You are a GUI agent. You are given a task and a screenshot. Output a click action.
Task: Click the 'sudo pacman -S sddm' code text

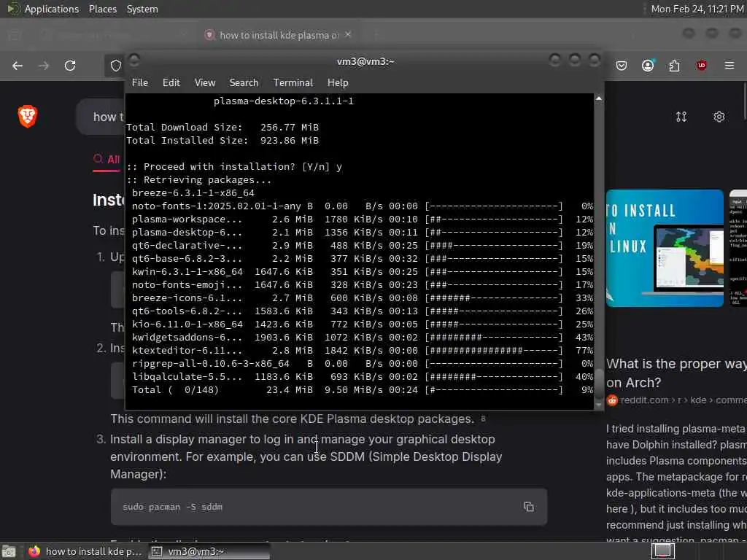172,507
